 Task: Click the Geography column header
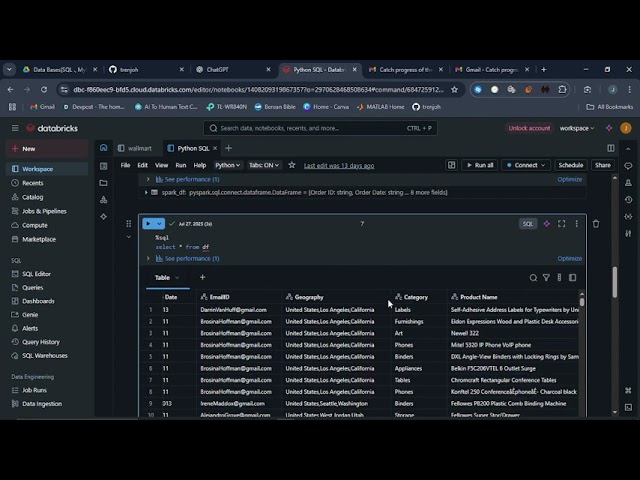(x=336, y=297)
